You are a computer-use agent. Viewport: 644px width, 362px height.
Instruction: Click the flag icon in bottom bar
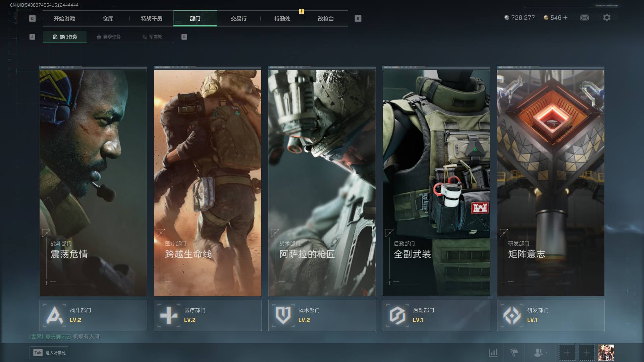pos(514,353)
